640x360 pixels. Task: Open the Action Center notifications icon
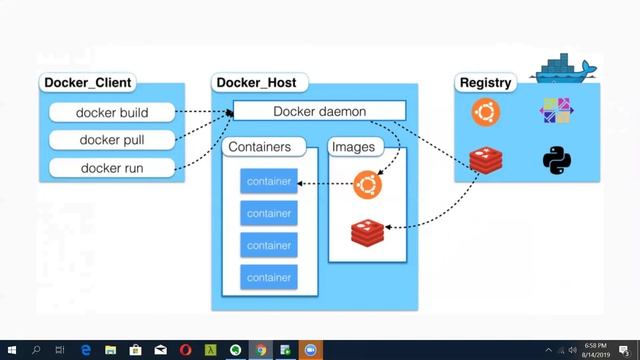click(624, 350)
